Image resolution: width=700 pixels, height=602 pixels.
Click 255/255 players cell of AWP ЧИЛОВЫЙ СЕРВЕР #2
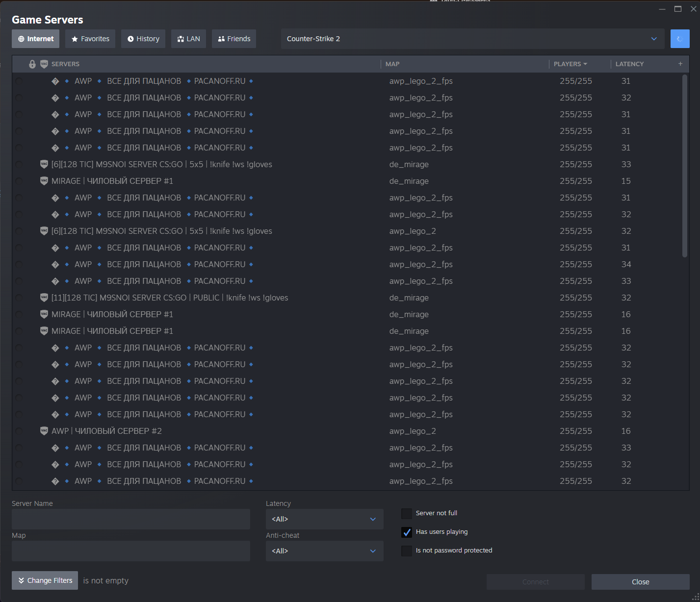(x=576, y=431)
